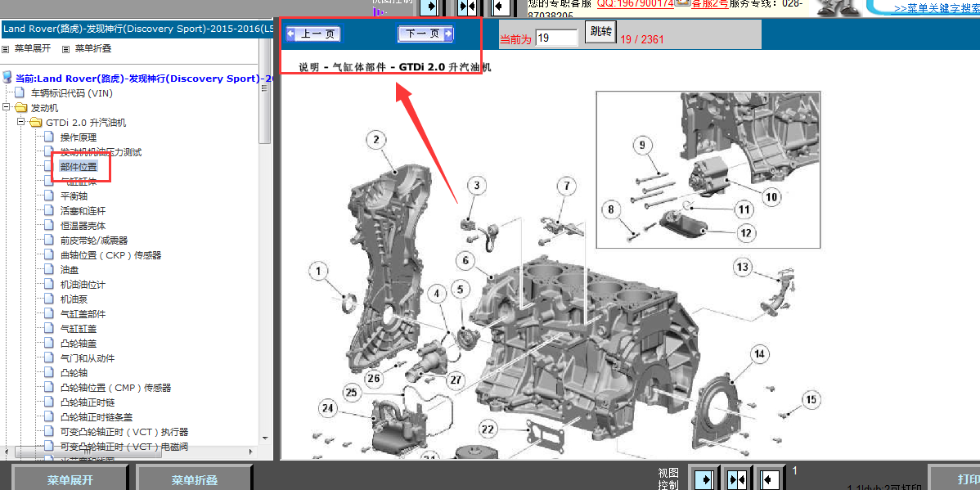
Task: Open 曲轴位置 (CKP) 传感器 tree item
Action: click(110, 255)
